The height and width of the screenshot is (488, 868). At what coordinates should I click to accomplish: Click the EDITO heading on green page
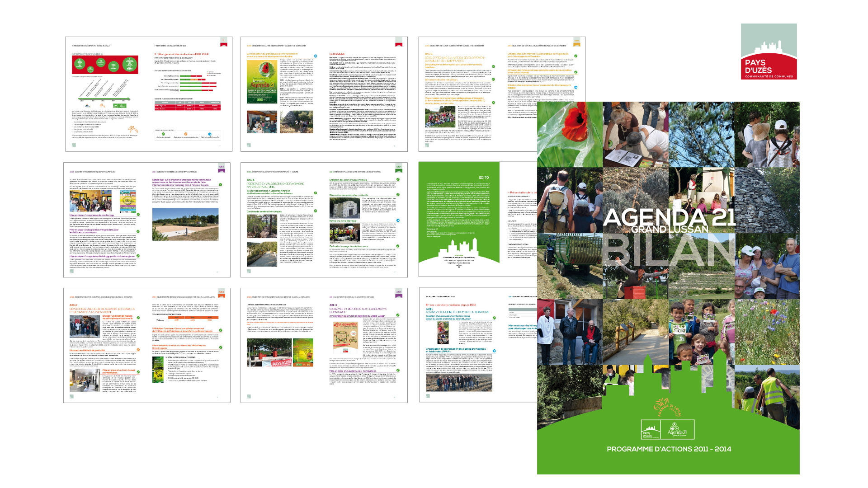point(484,178)
